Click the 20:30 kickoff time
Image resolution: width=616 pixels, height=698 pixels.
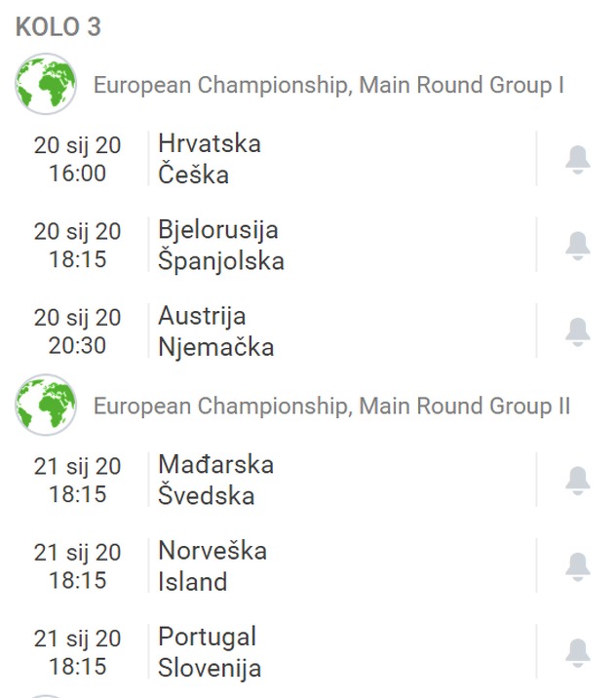click(78, 346)
